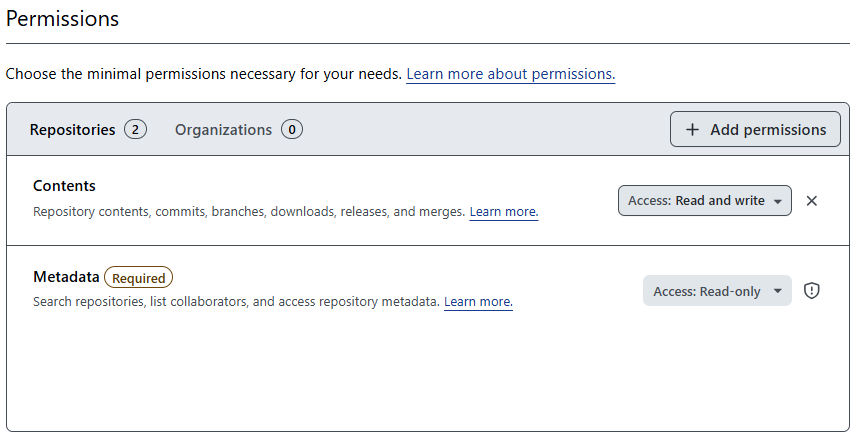Click the plus icon in Add permissions
This screenshot has width=857, height=438.
point(692,130)
